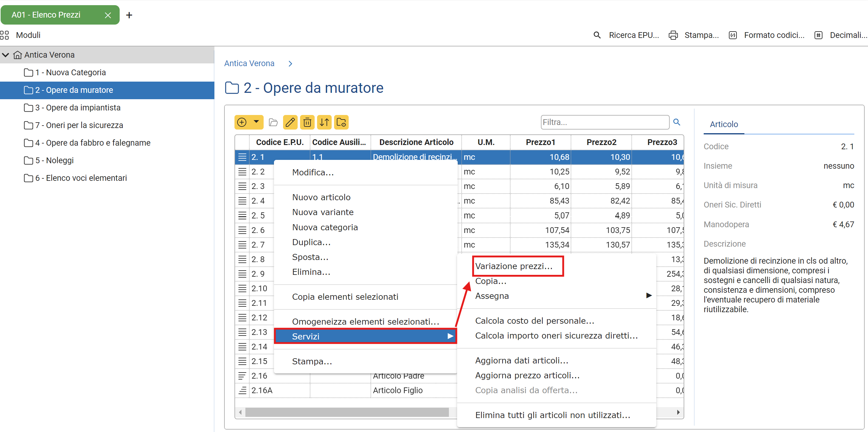This screenshot has width=868, height=432.
Task: Click the horizontal scrollbar under the table
Action: [x=347, y=412]
